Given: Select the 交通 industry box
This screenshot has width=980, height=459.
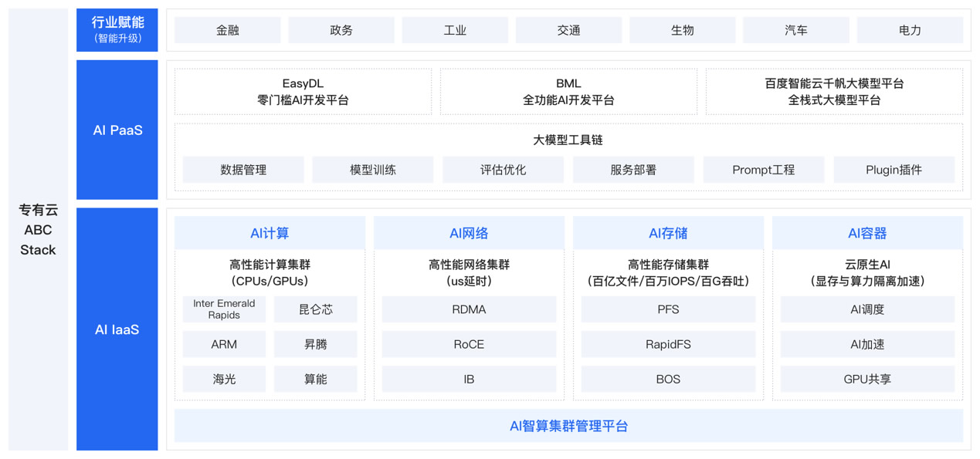Looking at the screenshot, I should pos(568,30).
